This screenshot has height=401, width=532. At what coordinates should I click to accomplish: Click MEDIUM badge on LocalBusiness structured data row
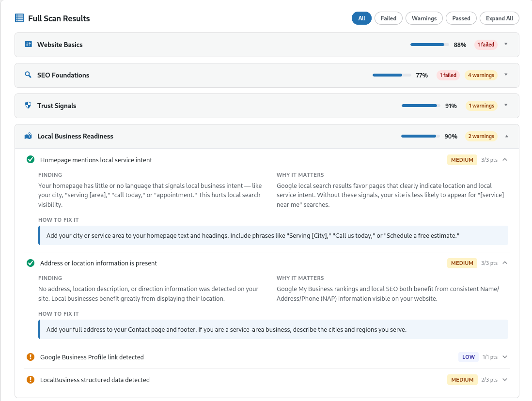tap(462, 380)
